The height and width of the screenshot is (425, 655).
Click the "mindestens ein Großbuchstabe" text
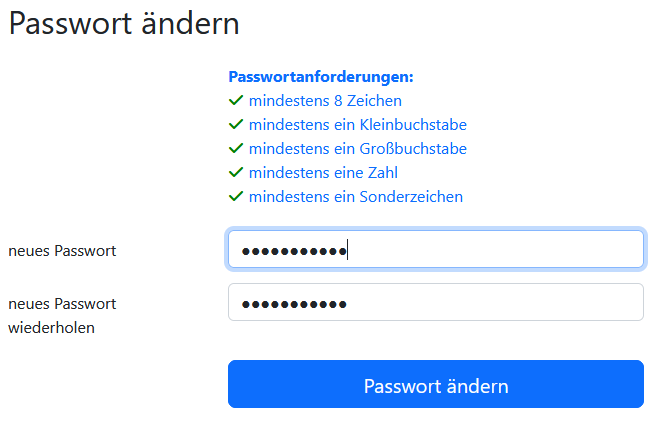(357, 149)
